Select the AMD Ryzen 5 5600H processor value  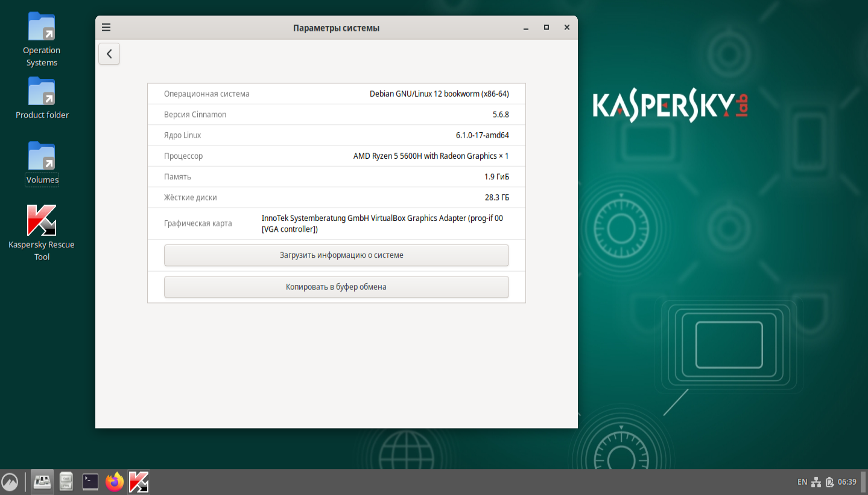[x=431, y=156]
